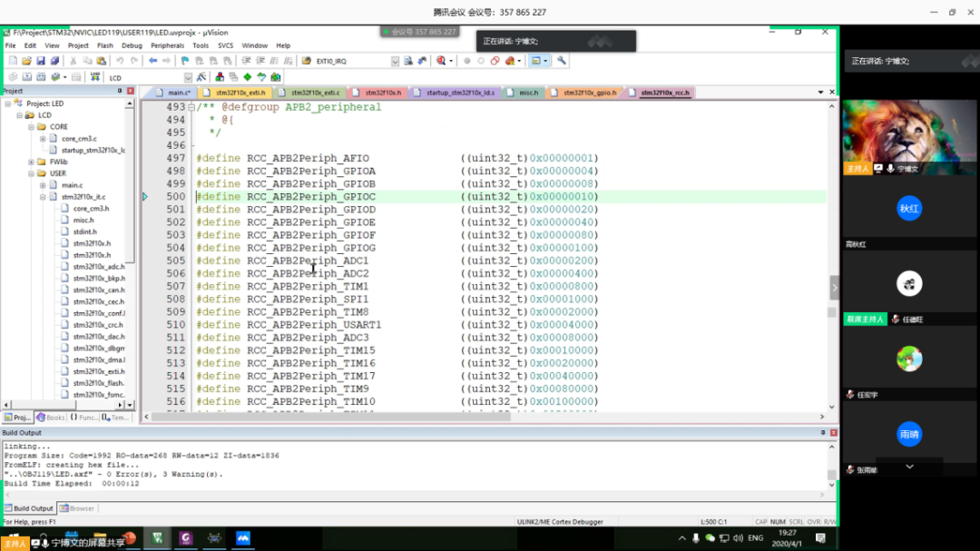Start debug session magnifier icon
980x551 pixels.
click(442, 61)
